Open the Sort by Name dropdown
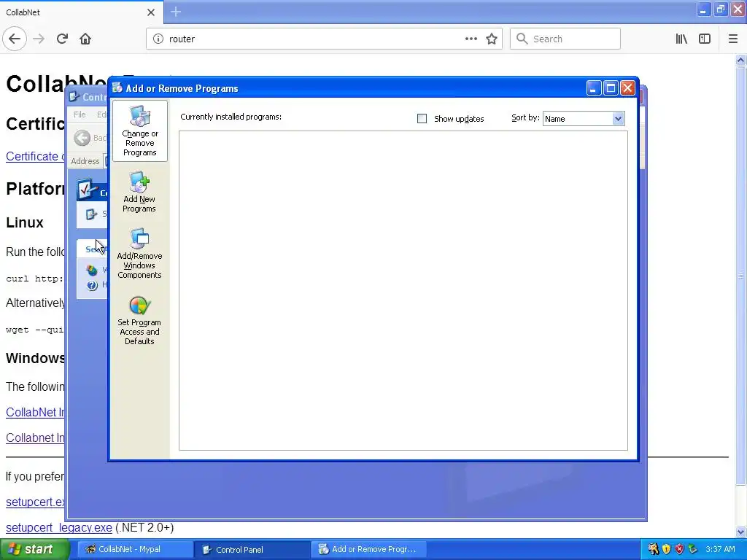747x560 pixels. 584,119
